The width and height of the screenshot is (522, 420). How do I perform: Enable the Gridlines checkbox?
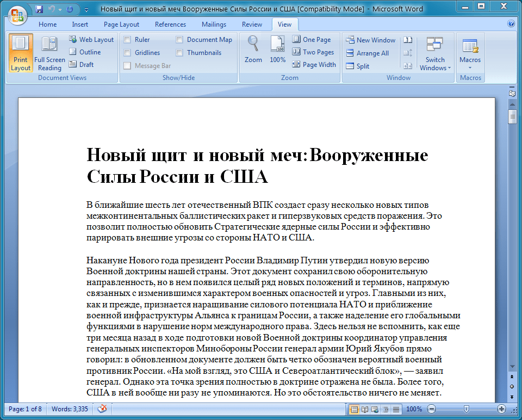click(127, 53)
